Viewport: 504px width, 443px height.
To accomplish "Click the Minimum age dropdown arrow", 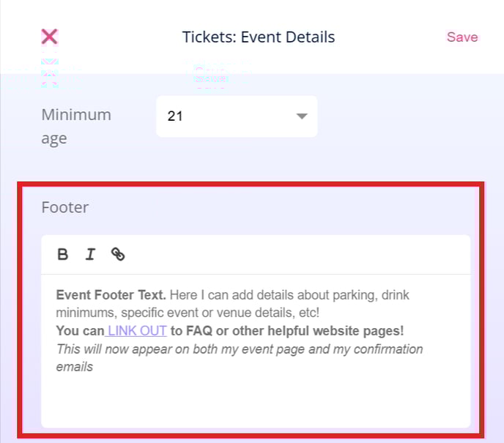I will pos(302,116).
